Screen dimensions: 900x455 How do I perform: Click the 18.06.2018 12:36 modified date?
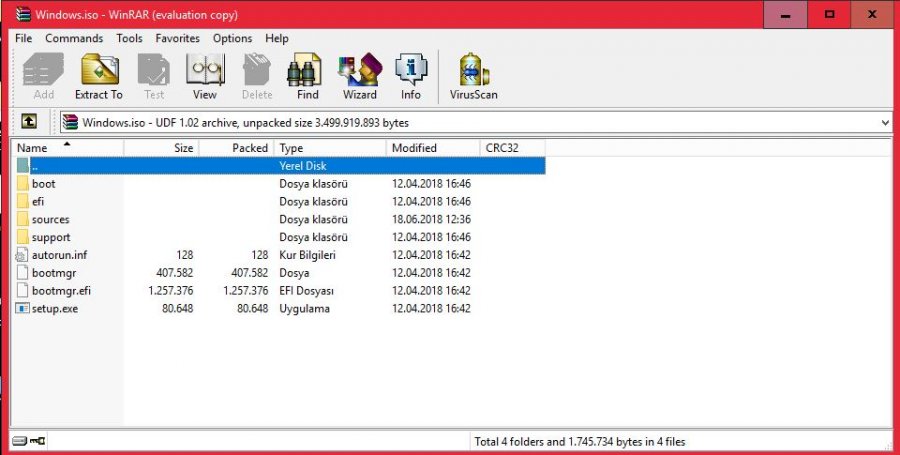[431, 219]
